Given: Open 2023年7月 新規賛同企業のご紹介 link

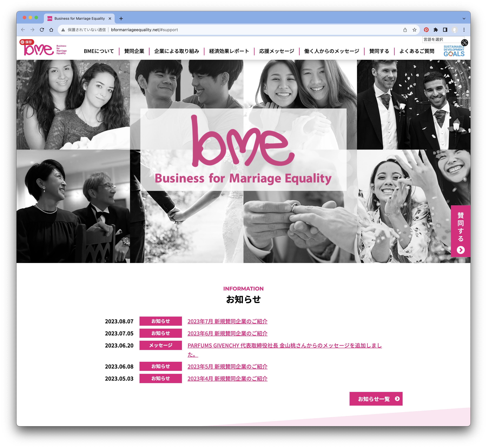Looking at the screenshot, I should coord(227,321).
